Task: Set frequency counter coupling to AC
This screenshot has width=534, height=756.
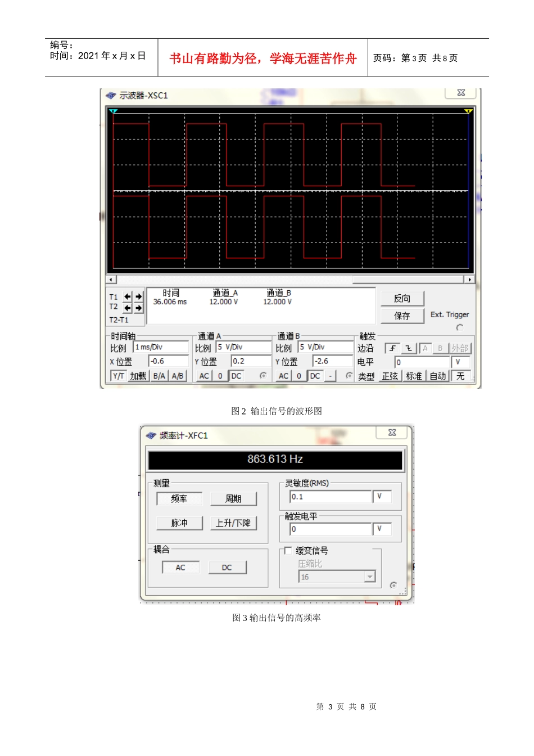Action: click(x=180, y=567)
